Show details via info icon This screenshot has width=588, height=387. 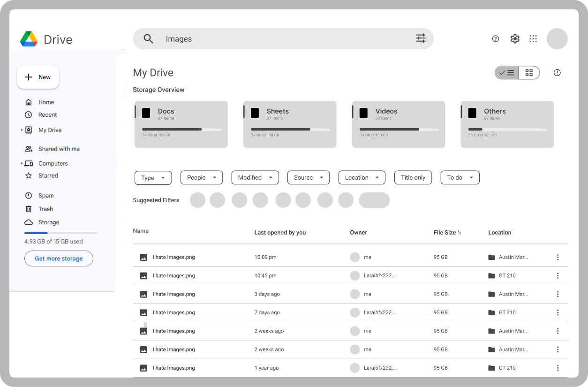(x=557, y=73)
